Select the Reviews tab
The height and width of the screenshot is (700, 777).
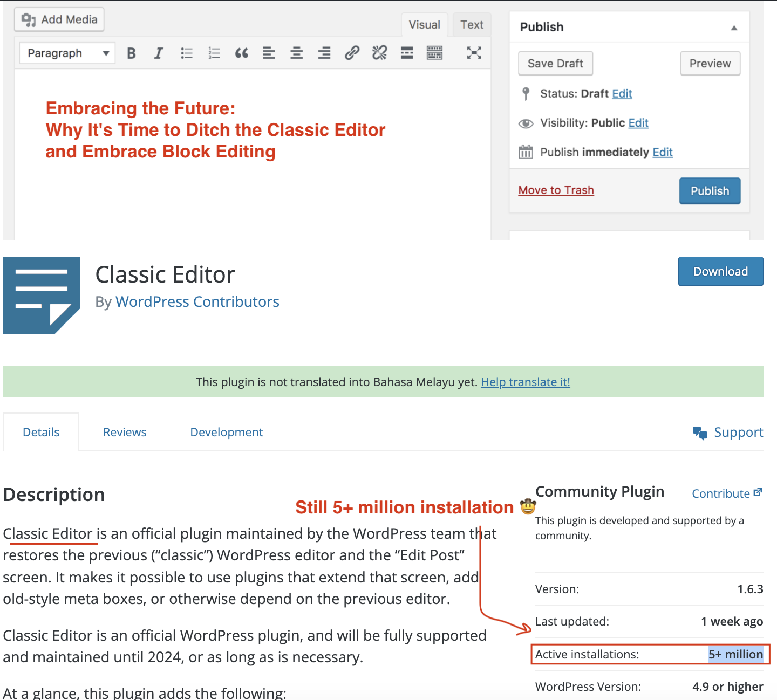[x=125, y=432]
